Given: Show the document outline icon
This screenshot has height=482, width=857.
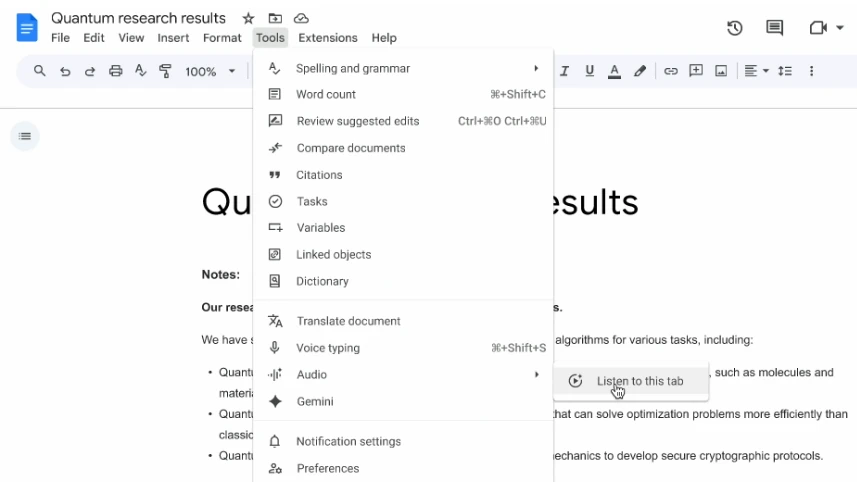Looking at the screenshot, I should coord(25,136).
